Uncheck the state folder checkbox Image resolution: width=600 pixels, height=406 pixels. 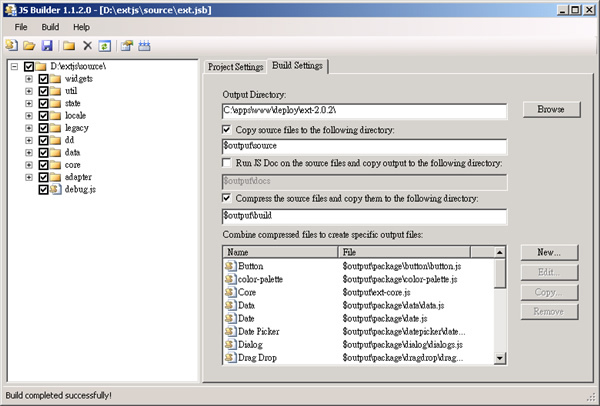click(x=43, y=103)
